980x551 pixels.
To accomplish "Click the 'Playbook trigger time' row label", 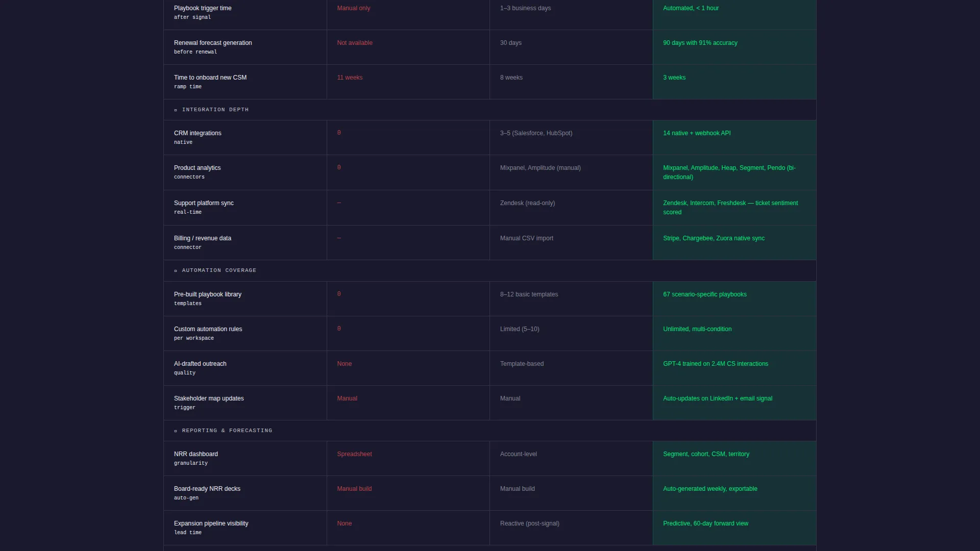I will (203, 8).
